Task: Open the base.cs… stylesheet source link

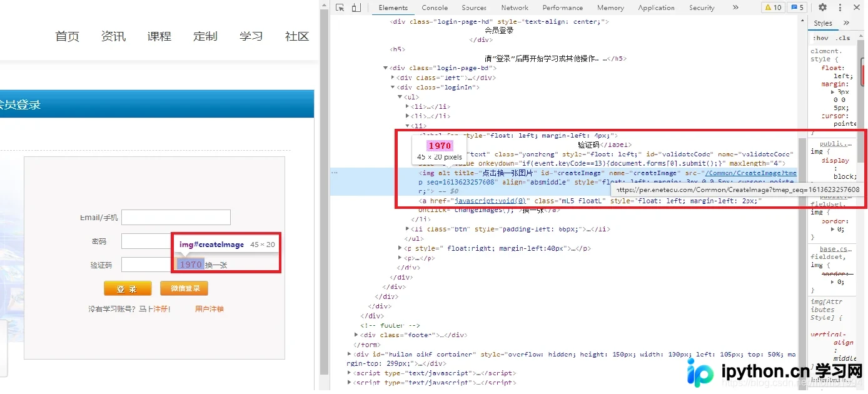Action: tap(835, 249)
